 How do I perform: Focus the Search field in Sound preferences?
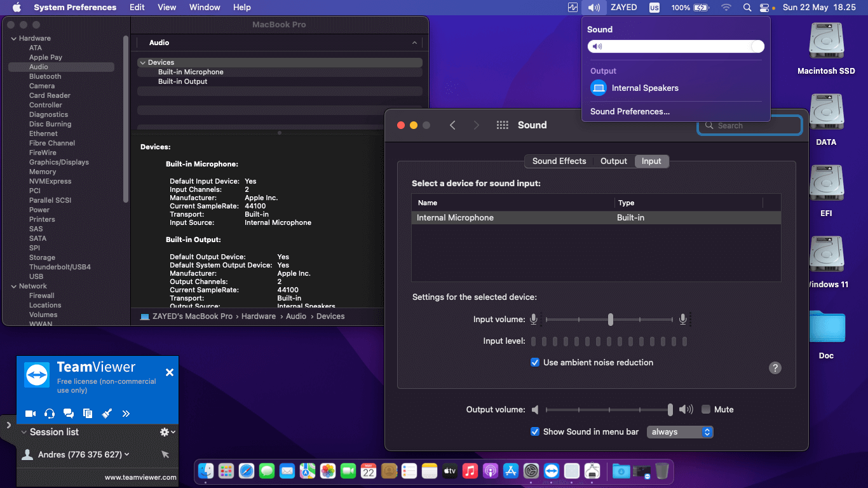750,126
